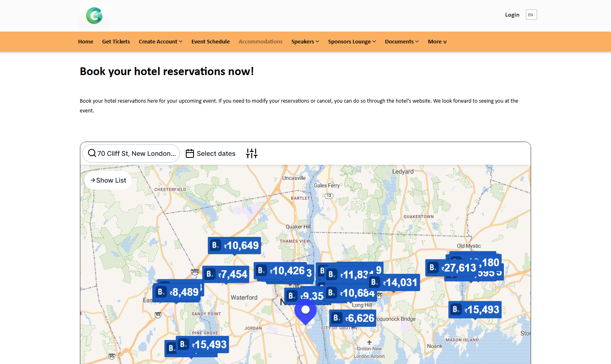Expand the Create Account dropdown menu

[x=160, y=42]
